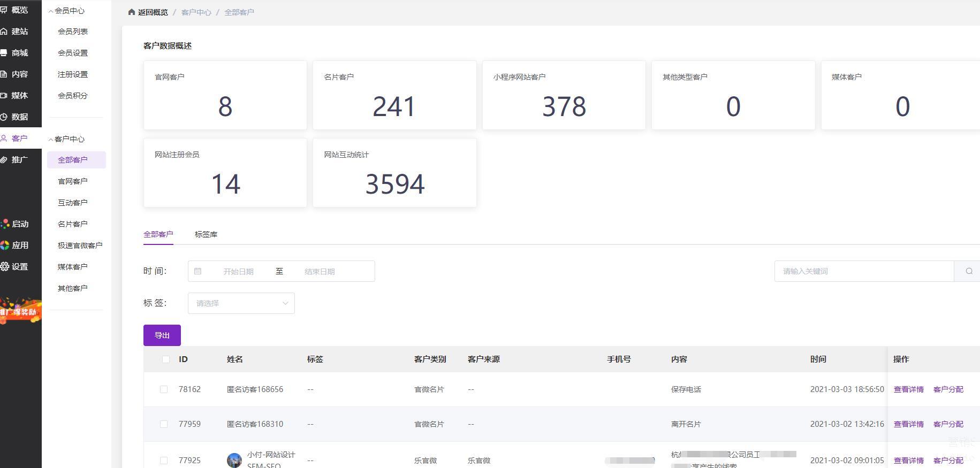Collapse the 客户中心 menu group
Viewport: 980px width, 468px height.
[x=66, y=139]
